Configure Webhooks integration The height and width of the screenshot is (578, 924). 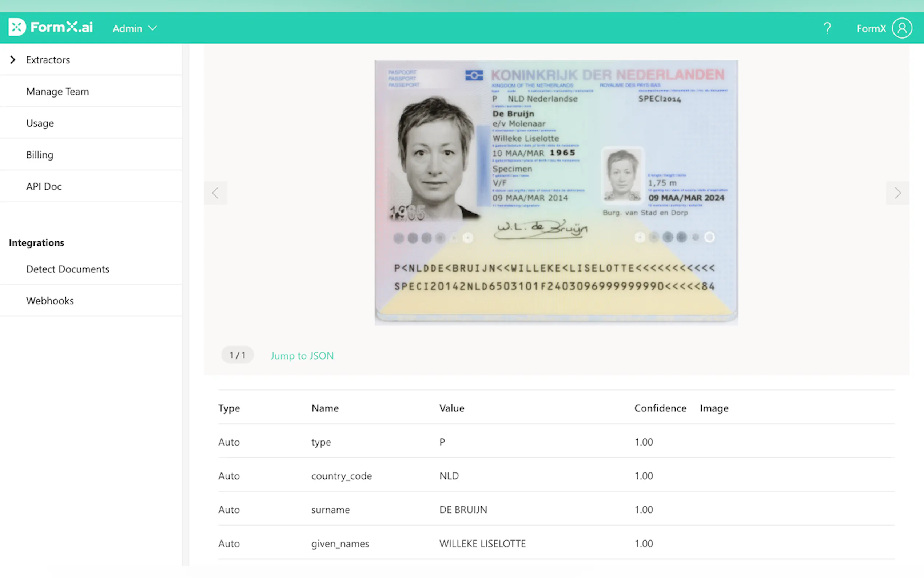click(x=50, y=301)
